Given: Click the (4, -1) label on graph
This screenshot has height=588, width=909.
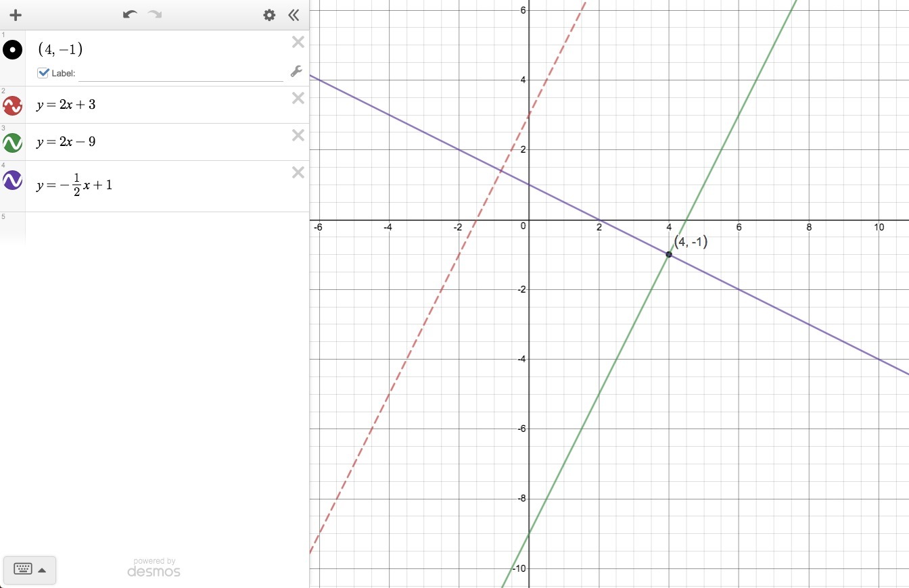Looking at the screenshot, I should [691, 242].
